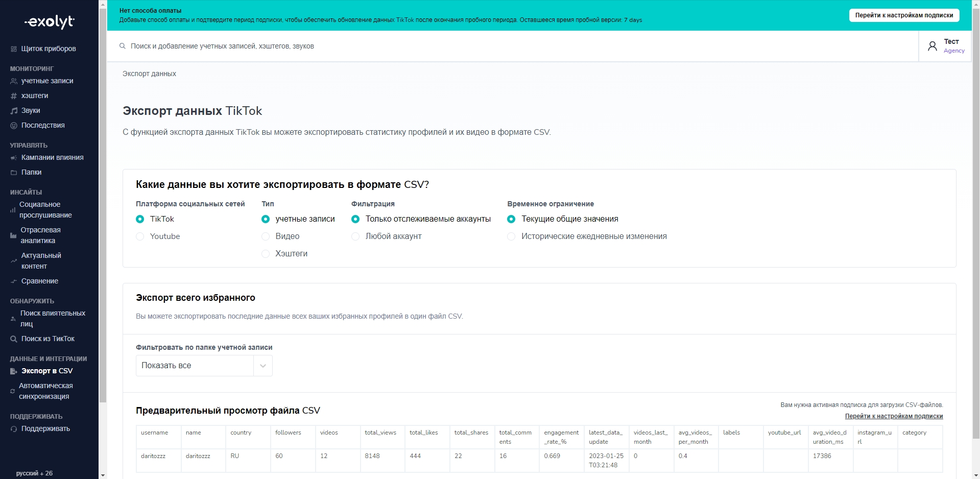The height and width of the screenshot is (479, 980).
Task: Select TikTok platform radio button
Action: (140, 219)
